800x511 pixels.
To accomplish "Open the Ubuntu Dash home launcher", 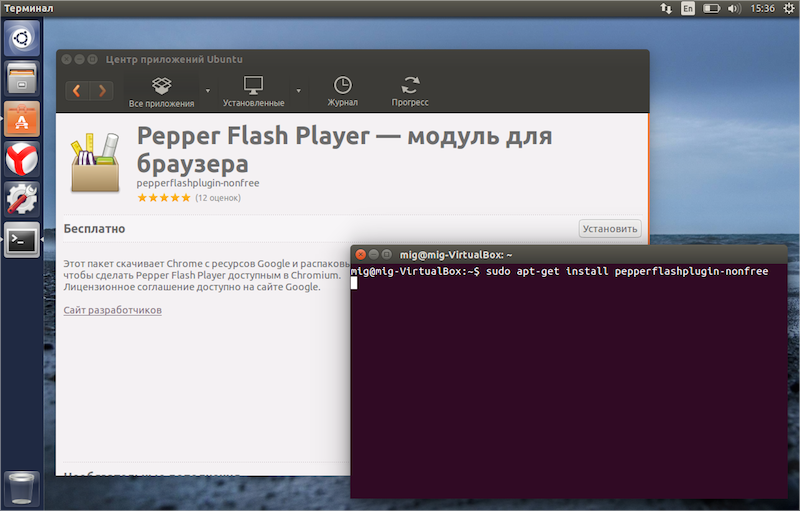I will (22, 38).
